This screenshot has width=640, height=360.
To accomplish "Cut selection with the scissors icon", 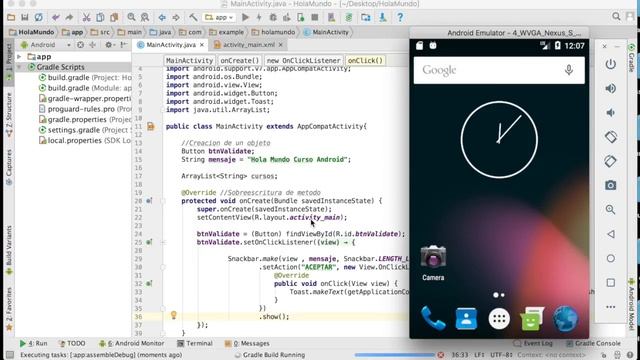I will click(86, 18).
